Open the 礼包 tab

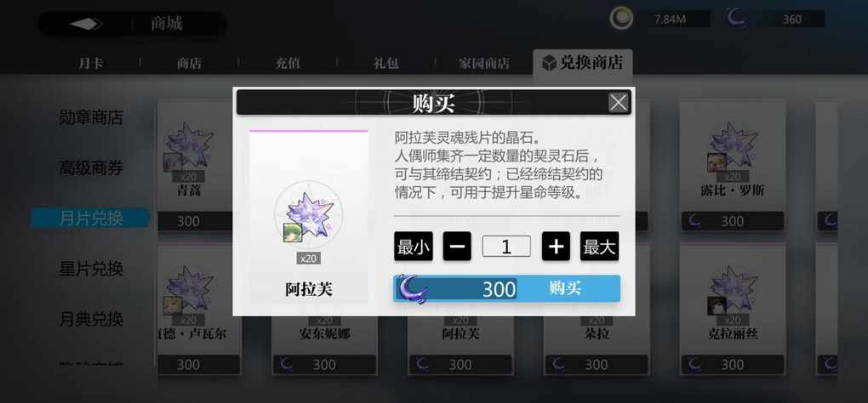click(x=385, y=63)
